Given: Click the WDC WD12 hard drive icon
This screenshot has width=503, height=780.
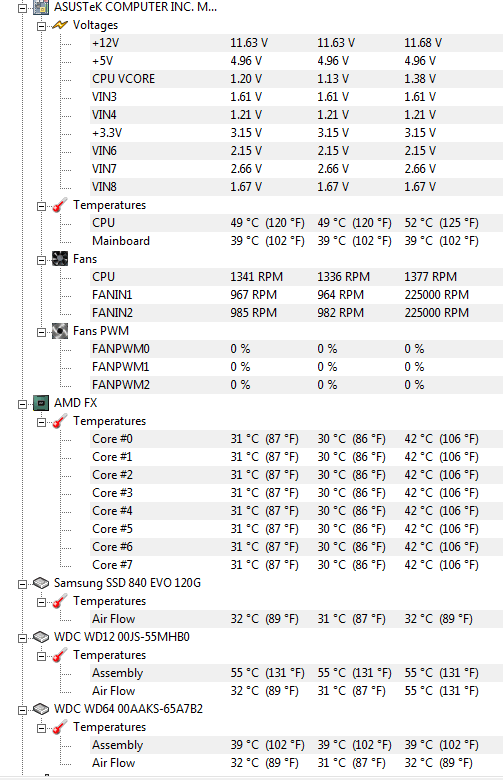Looking at the screenshot, I should click(x=41, y=637).
